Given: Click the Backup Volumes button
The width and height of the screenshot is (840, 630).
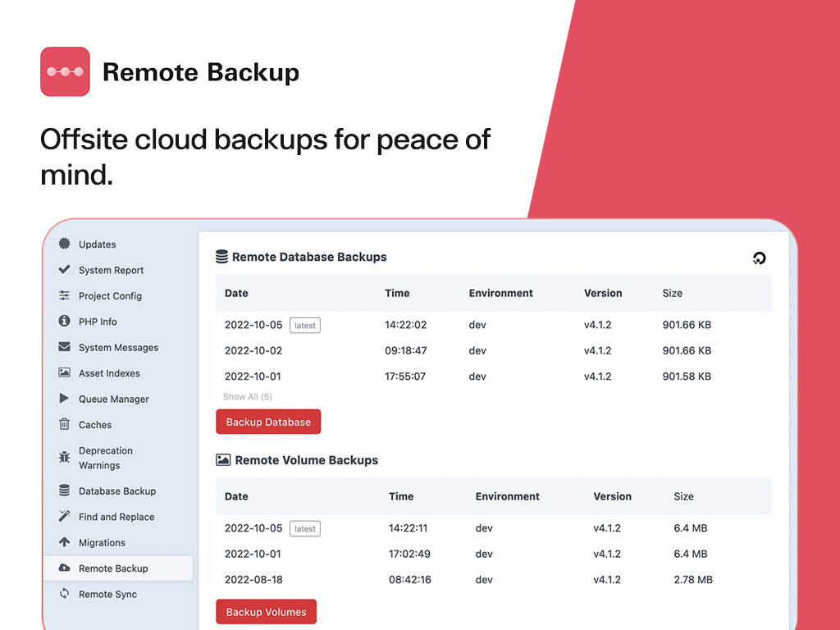Looking at the screenshot, I should tap(266, 611).
